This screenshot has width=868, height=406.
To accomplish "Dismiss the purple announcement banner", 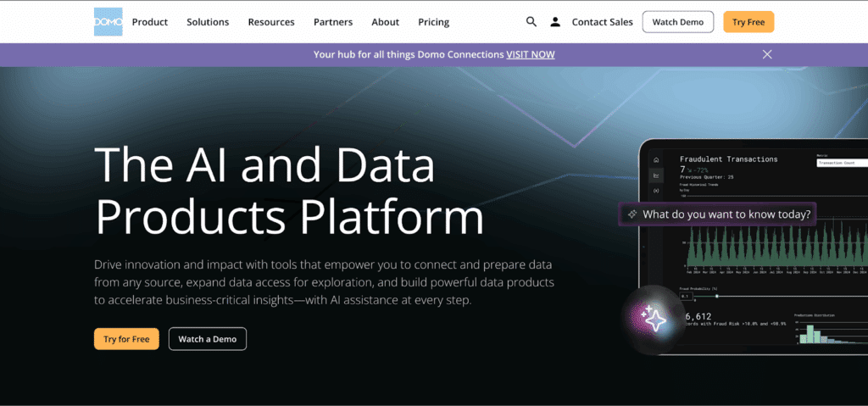I will pos(767,54).
